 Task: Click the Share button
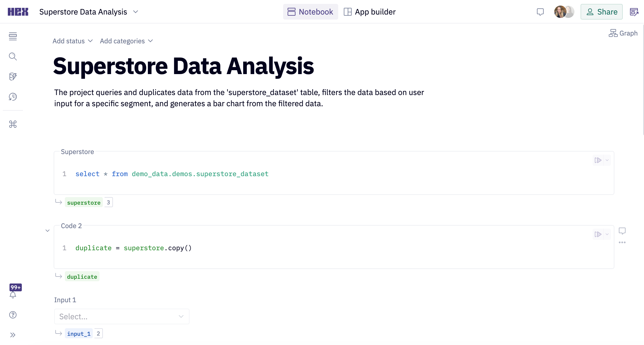(602, 12)
